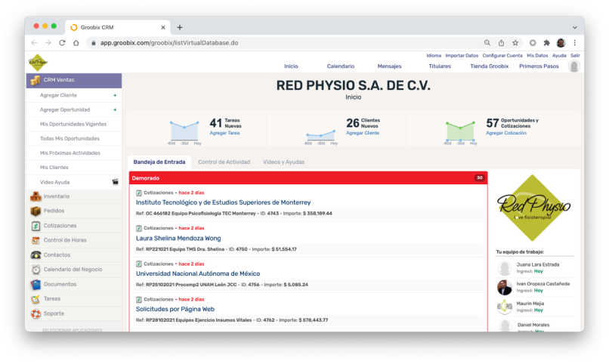Click the Agregar Cotización link
This screenshot has width=609, height=364.
(506, 133)
